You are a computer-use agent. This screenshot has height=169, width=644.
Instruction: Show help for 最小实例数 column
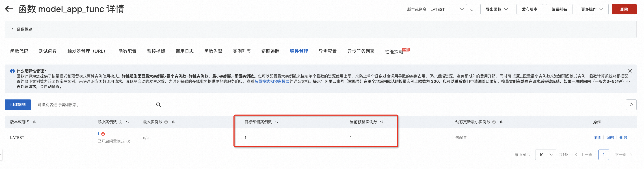pos(120,122)
